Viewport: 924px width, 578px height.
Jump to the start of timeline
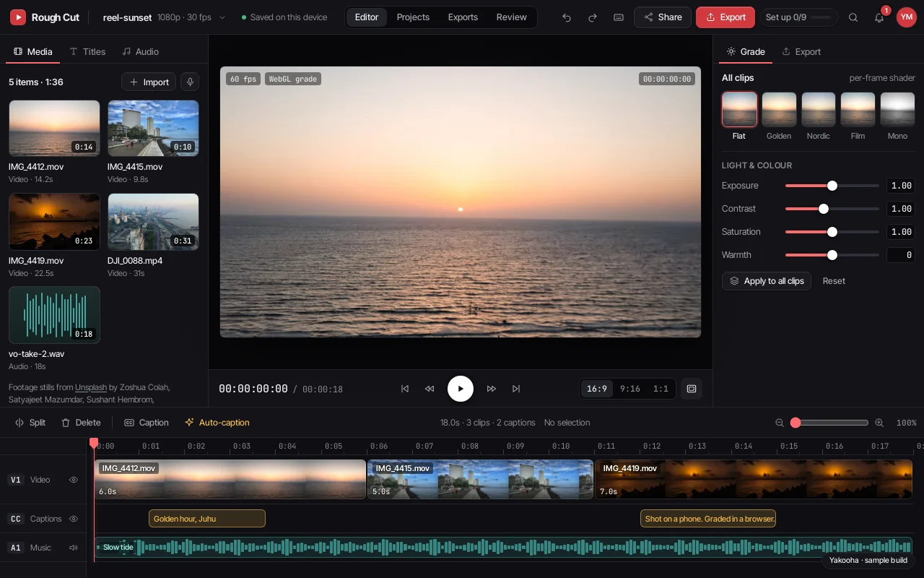click(405, 389)
